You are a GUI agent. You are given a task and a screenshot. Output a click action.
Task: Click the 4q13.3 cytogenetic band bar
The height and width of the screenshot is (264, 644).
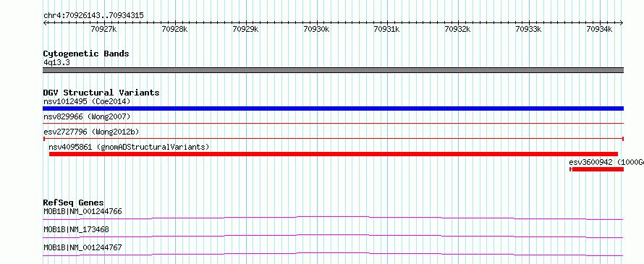333,70
